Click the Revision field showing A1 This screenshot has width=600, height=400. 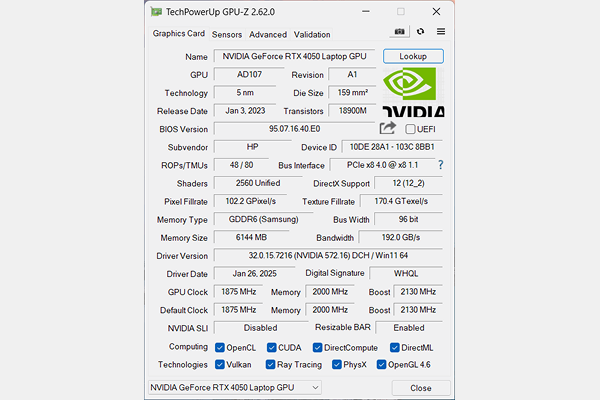click(x=352, y=74)
